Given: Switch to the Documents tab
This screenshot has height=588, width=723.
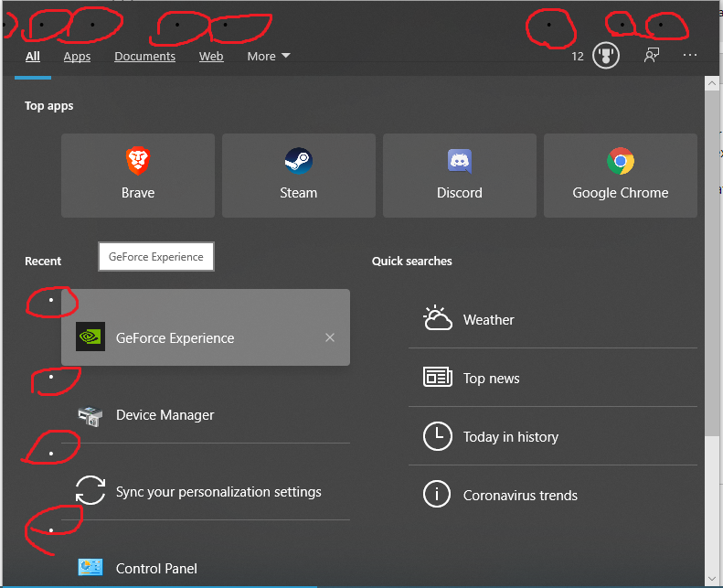Looking at the screenshot, I should (144, 57).
